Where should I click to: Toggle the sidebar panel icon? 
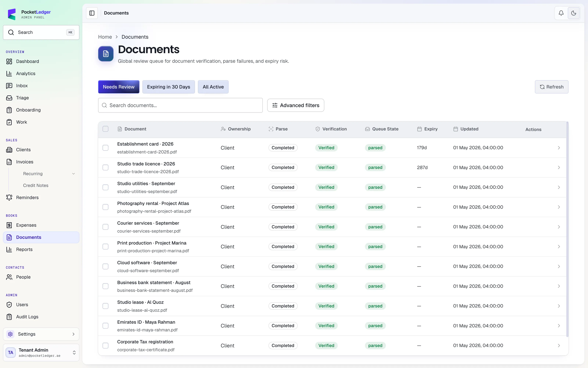click(92, 13)
